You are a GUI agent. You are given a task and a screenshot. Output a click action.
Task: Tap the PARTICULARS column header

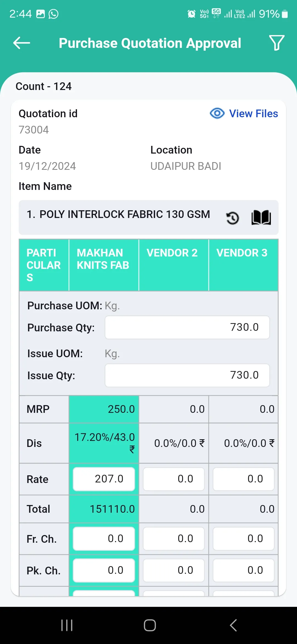click(44, 265)
